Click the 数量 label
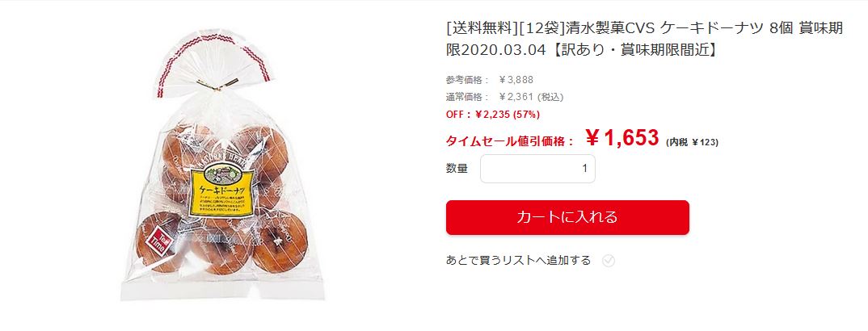This screenshot has width=868, height=331. (x=457, y=169)
